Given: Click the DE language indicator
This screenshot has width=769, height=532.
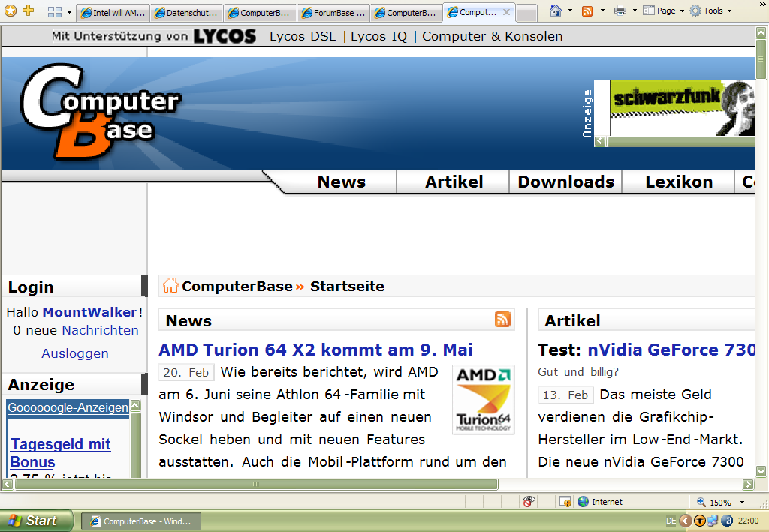Looking at the screenshot, I should (671, 521).
